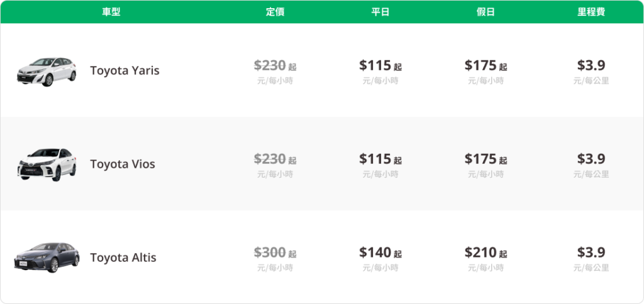644x304 pixels.
Task: Click the Yaris holiday price $175
Action: 480,65
